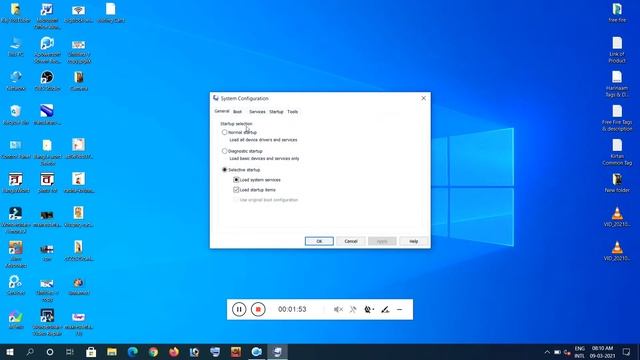
Task: Launch Firefox from the taskbar
Action: click(x=174, y=352)
